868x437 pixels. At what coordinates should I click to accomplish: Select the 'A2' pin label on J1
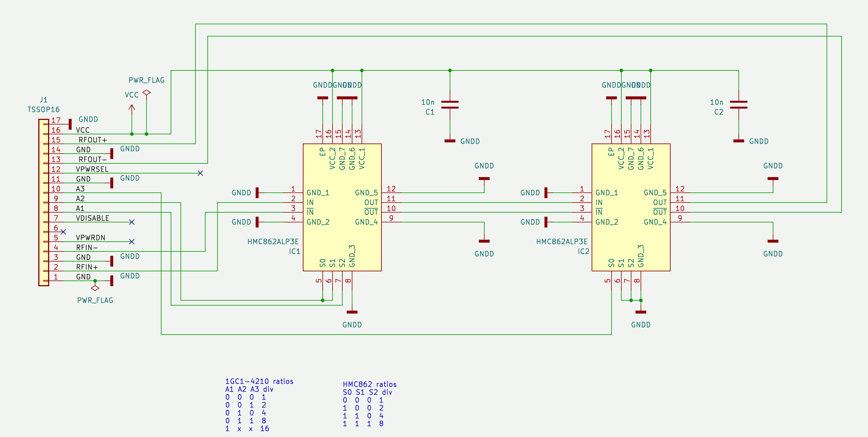click(80, 199)
